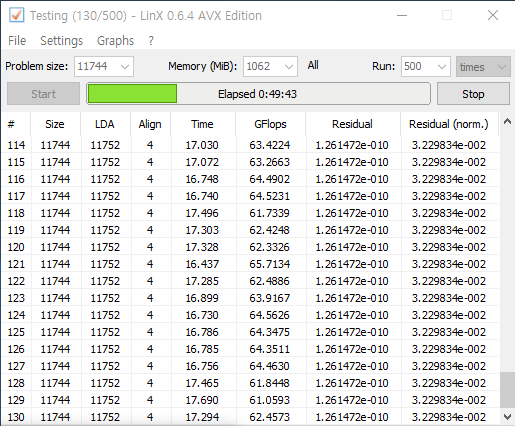
Task: Expand the Memory (MiB) dropdown
Action: pyautogui.click(x=270, y=66)
